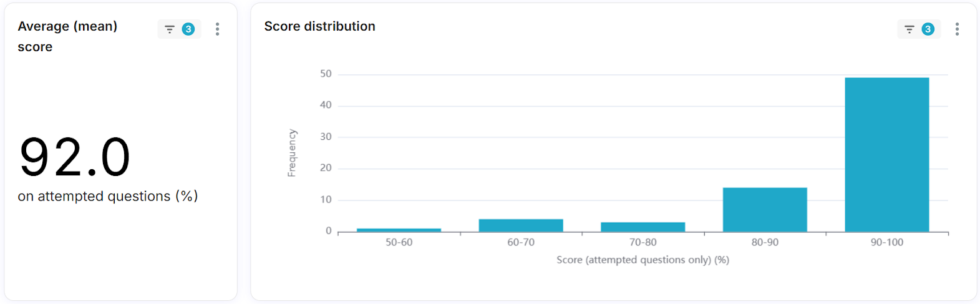
Task: Open three-dot menu on Average score card
Action: point(217,29)
